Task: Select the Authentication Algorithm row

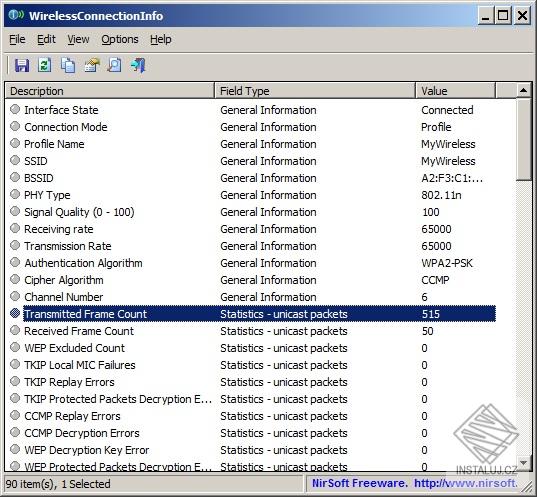Action: coord(252,263)
